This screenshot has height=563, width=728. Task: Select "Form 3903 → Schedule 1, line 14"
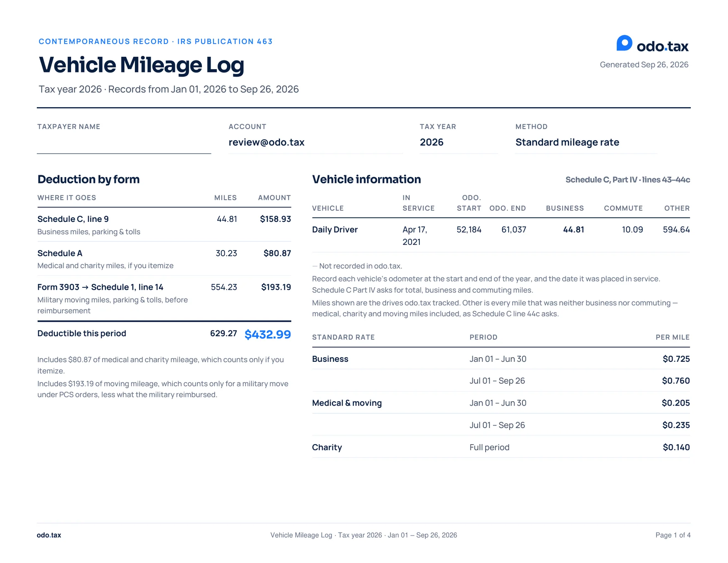pyautogui.click(x=101, y=287)
